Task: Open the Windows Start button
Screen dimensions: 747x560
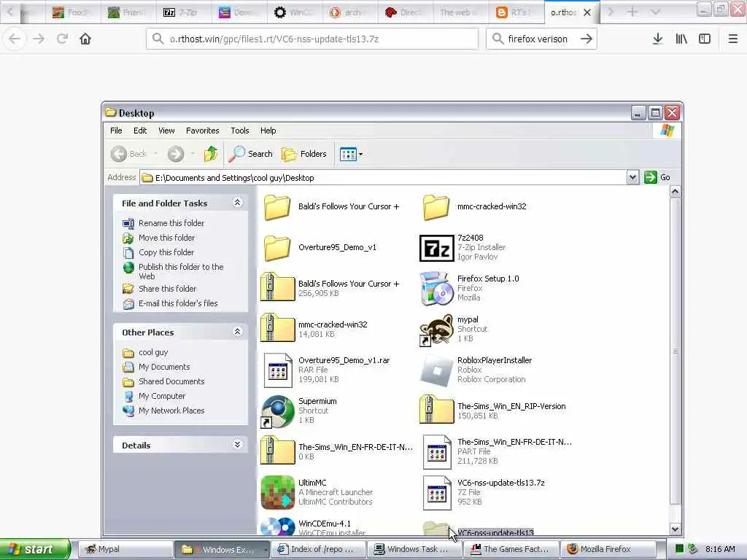Action: [34, 549]
